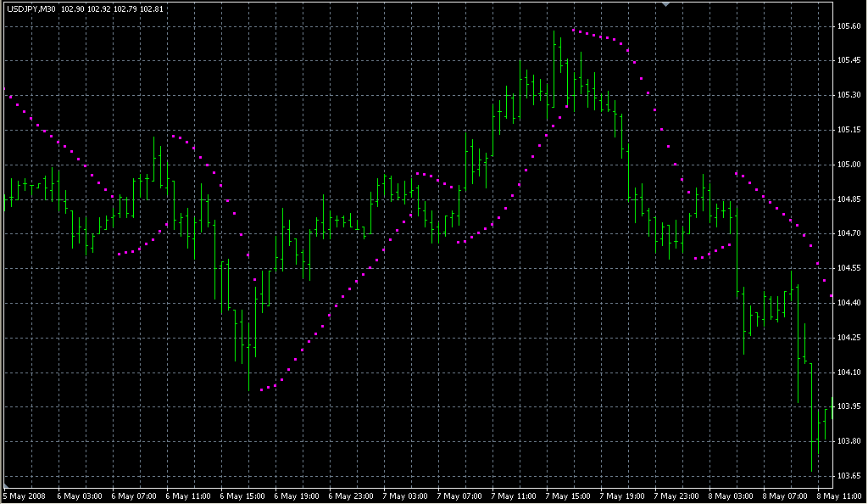
Task: Click the 5 May 2008 date label
Action: tap(25, 496)
